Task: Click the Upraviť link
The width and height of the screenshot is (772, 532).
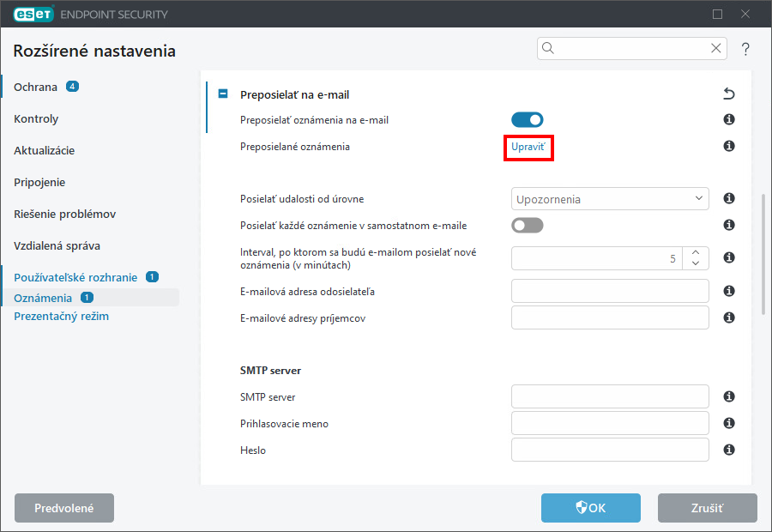Action: 528,147
